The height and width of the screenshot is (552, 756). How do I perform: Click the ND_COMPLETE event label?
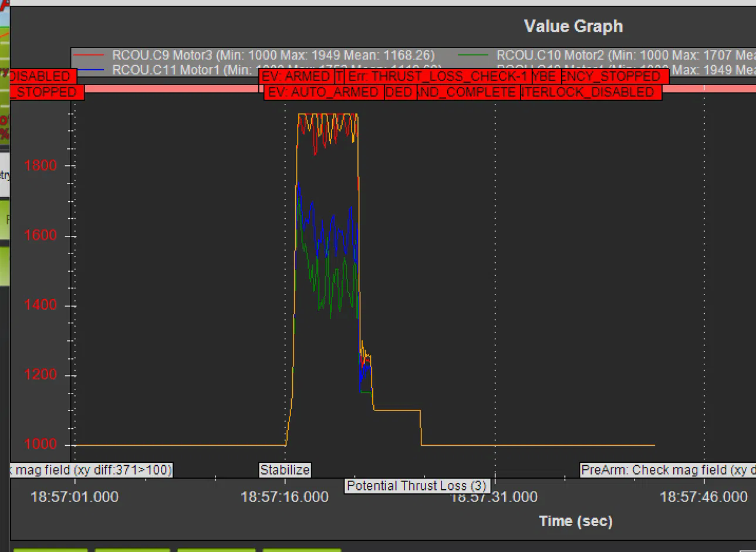point(468,93)
